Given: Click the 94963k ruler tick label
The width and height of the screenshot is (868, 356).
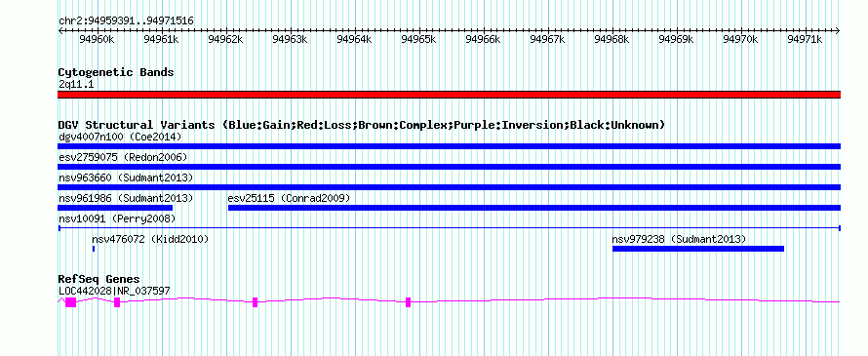Looking at the screenshot, I should [290, 39].
